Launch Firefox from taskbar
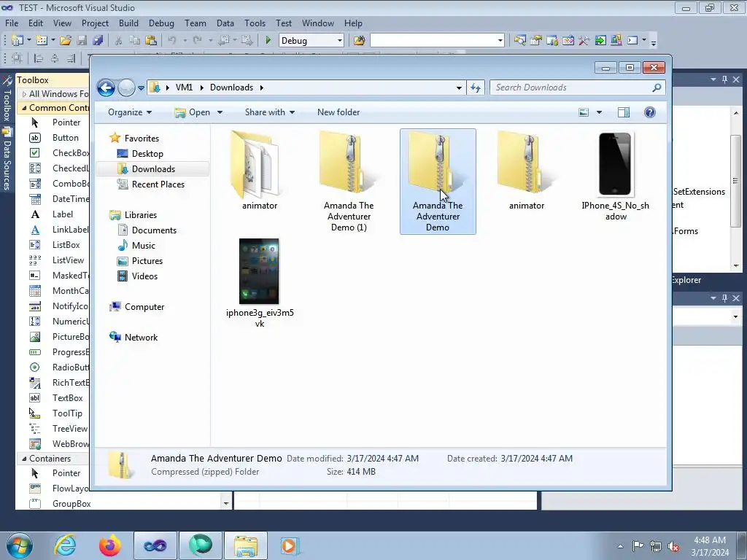 109,545
